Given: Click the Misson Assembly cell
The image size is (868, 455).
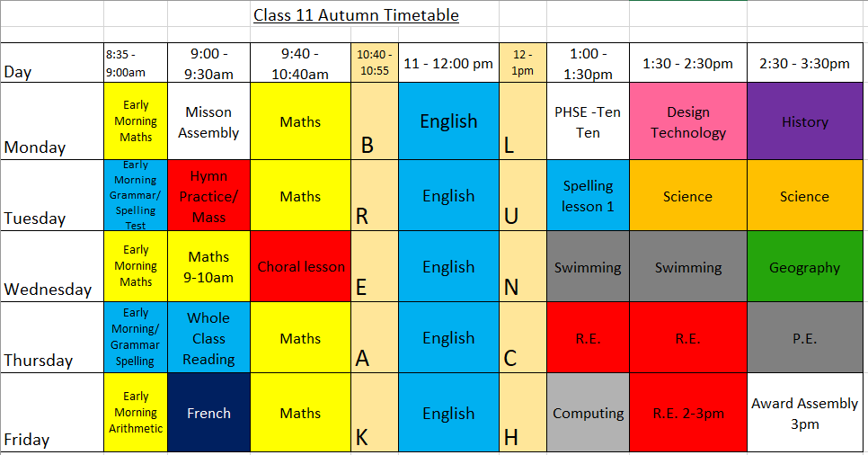Looking at the screenshot, I should click(x=208, y=121).
